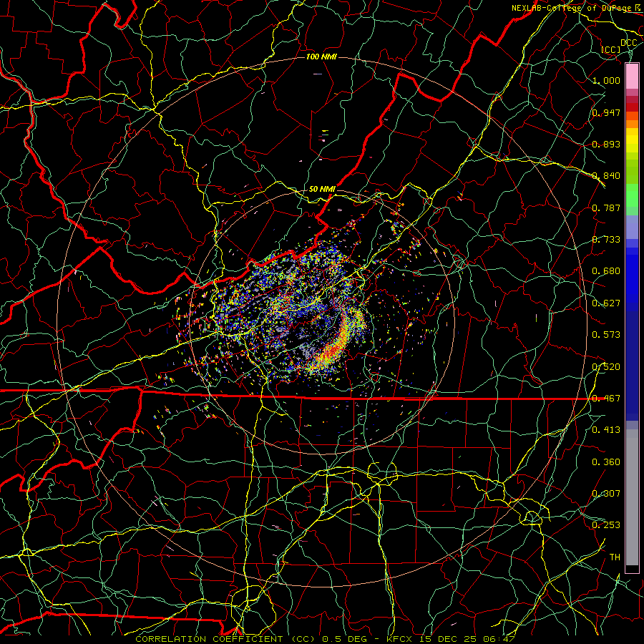Click the 100 NMI range ring label
The image size is (644, 644).
(321, 57)
